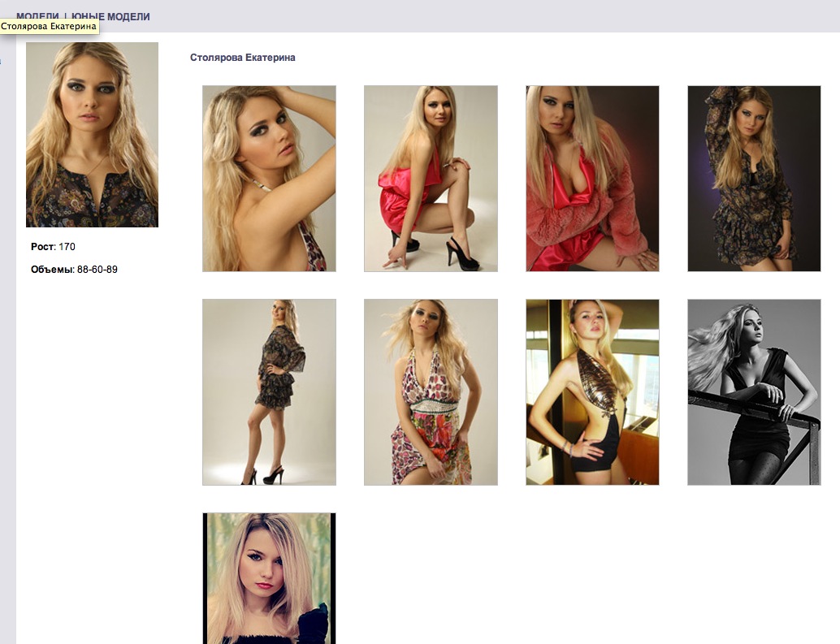Open bottom thumbnail with pink-toned portrait

(269, 578)
